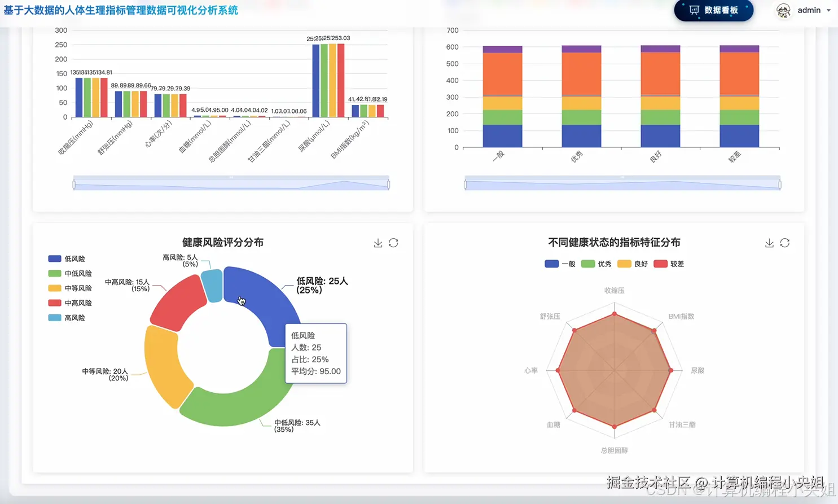Click the stacked chart zoom slider track

(x=622, y=184)
